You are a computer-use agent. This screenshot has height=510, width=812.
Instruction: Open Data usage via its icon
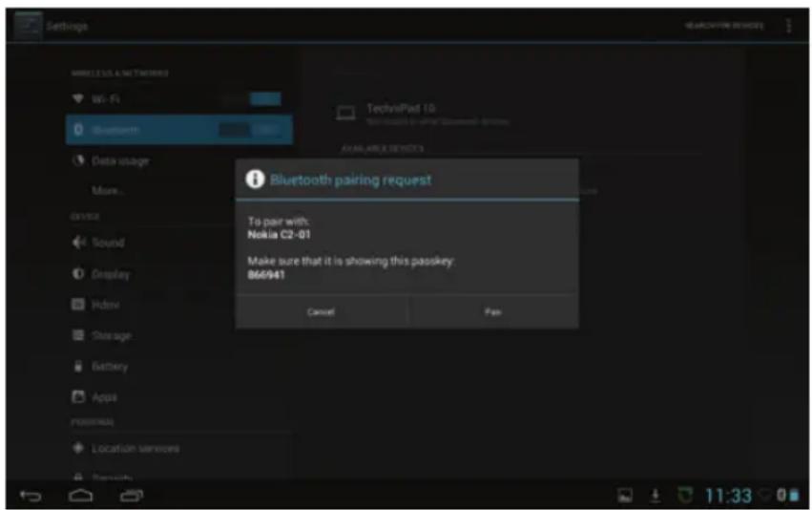[x=78, y=160]
